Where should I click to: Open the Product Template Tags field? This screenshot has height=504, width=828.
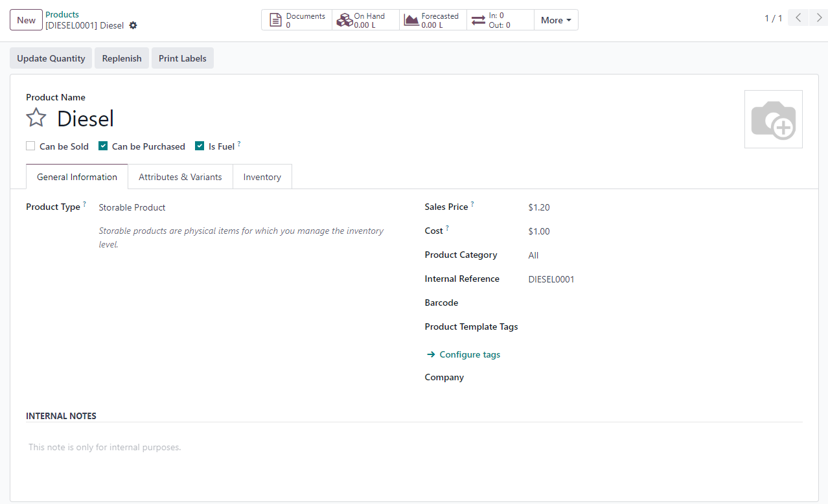tap(665, 327)
